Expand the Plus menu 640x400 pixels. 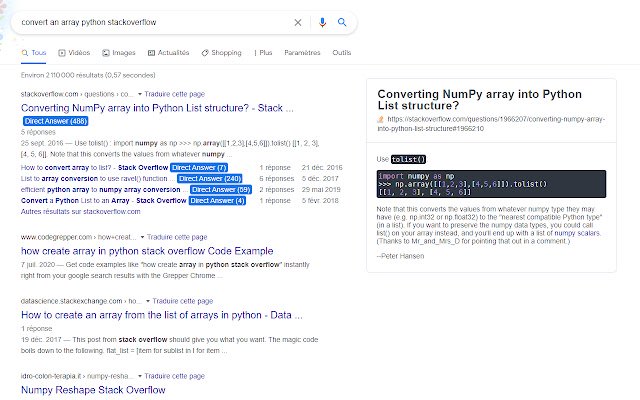click(x=263, y=53)
